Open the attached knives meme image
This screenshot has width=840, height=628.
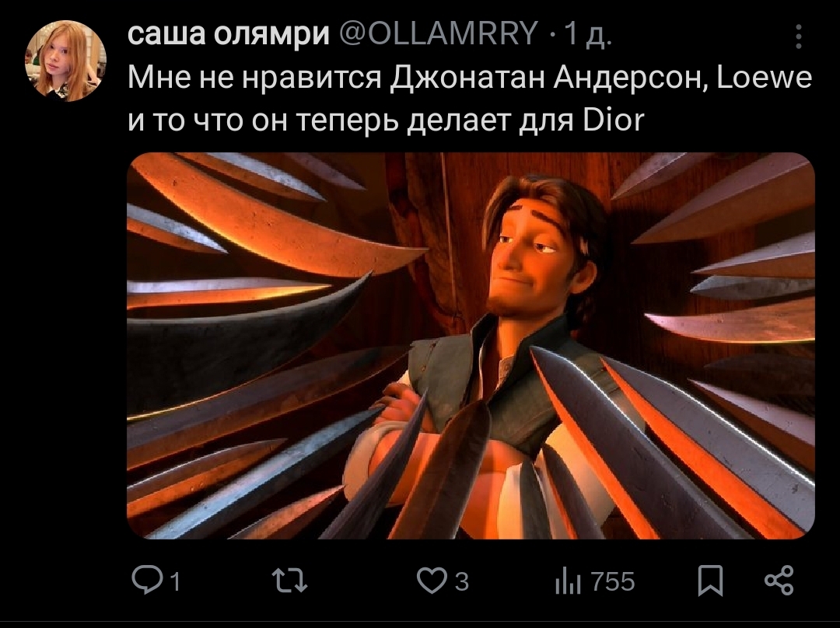point(471,346)
